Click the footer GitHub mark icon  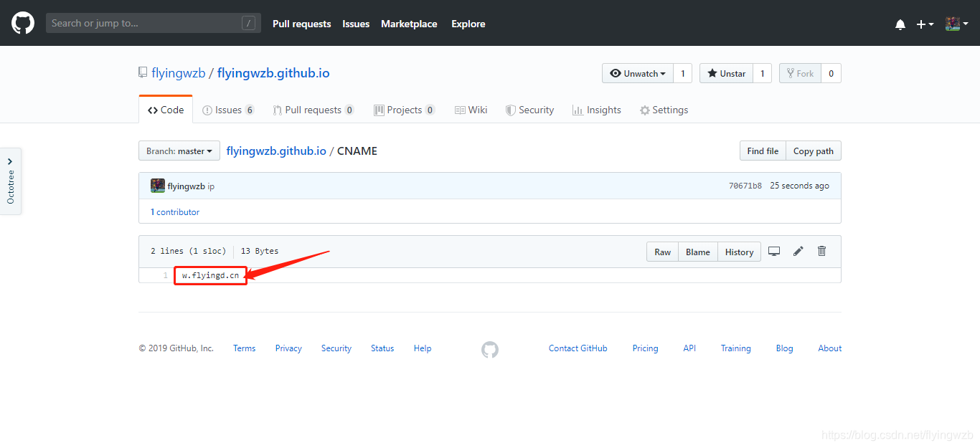[490, 349]
